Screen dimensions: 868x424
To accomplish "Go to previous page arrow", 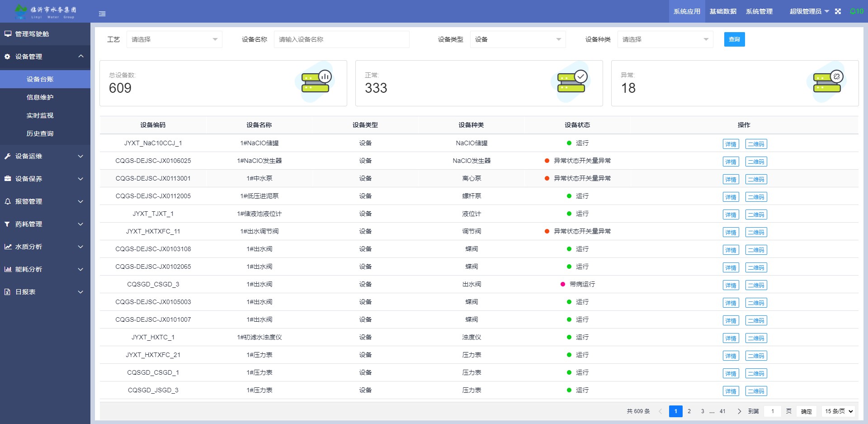I will [660, 411].
